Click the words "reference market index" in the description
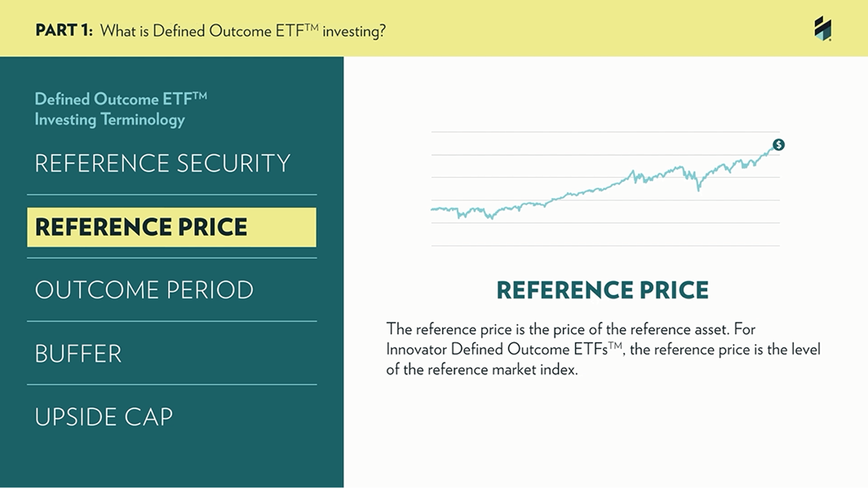This screenshot has height=488, width=868. [x=502, y=370]
